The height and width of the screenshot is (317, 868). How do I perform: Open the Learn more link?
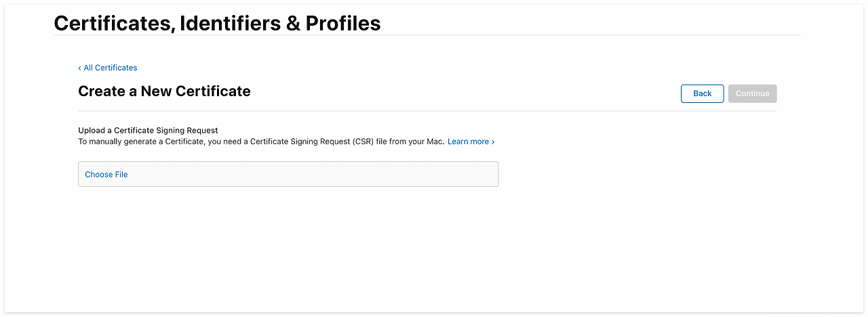coord(468,142)
